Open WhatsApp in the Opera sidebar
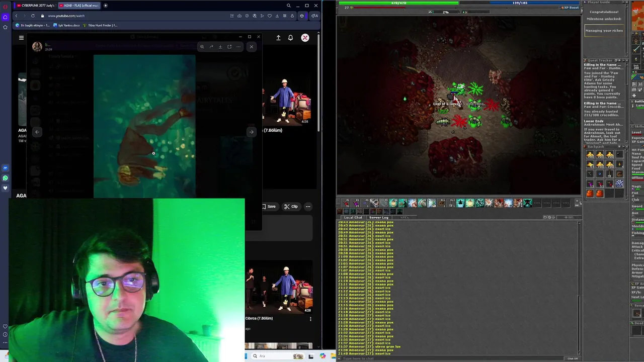 click(x=5, y=178)
